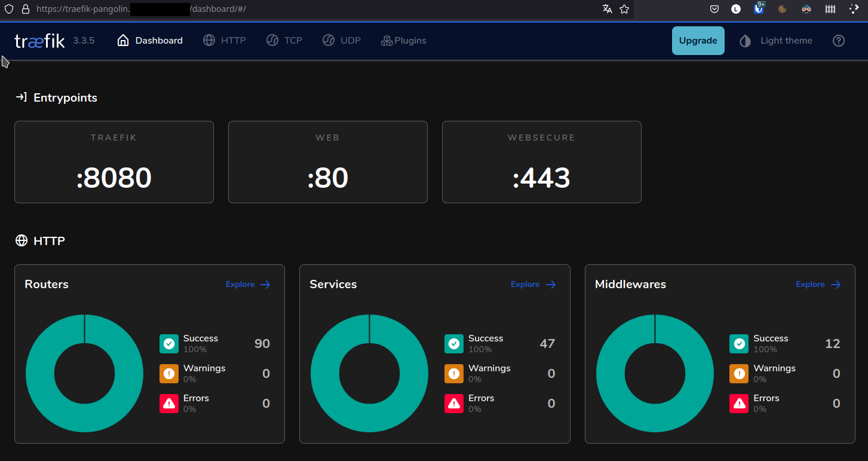Image resolution: width=868 pixels, height=461 pixels.
Task: Click the cookie extension icon
Action: [783, 9]
